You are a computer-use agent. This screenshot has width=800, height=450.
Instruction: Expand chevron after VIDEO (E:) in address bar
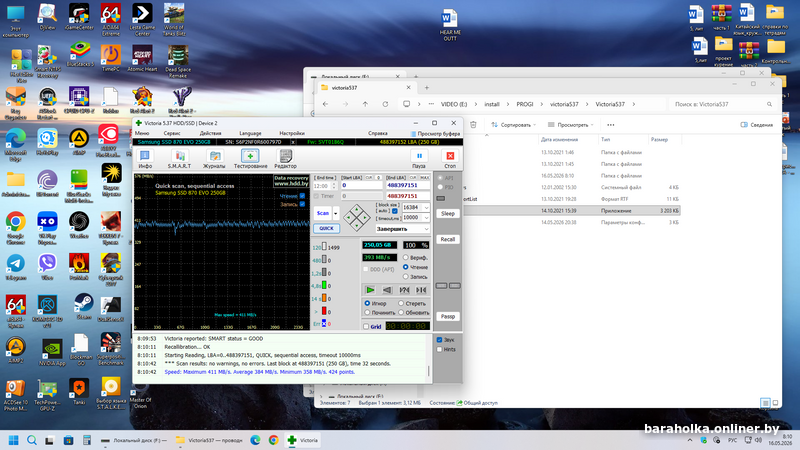476,104
